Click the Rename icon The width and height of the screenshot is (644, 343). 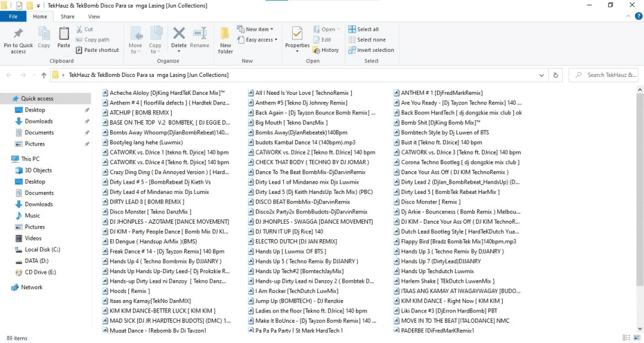[200, 33]
